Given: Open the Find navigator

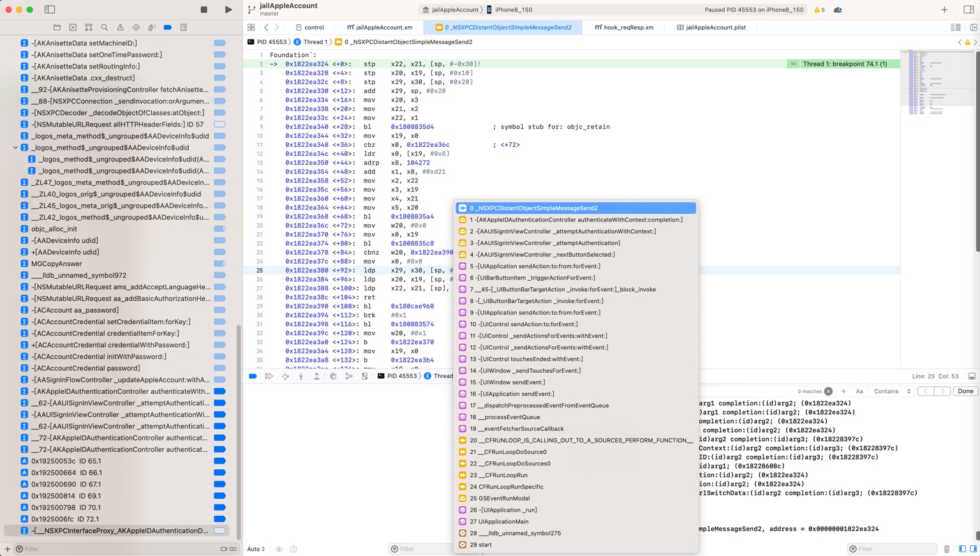Looking at the screenshot, I should (x=105, y=27).
